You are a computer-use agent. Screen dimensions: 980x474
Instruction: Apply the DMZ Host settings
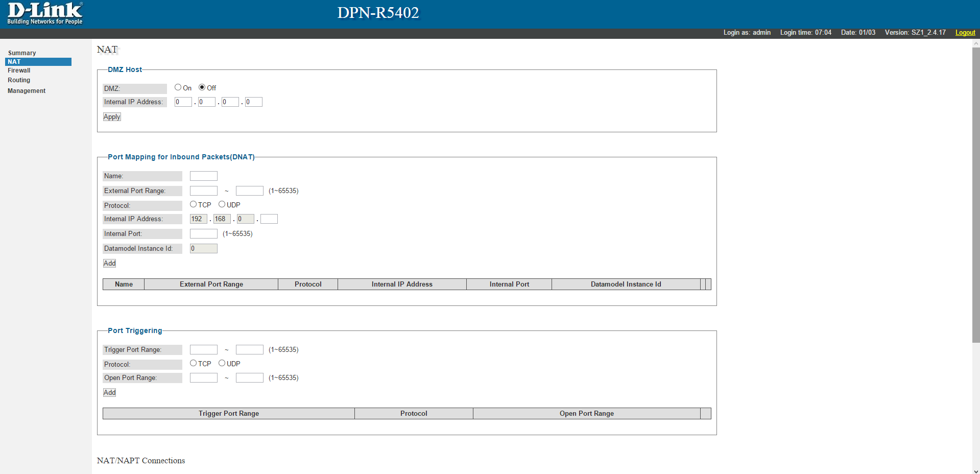tap(112, 117)
